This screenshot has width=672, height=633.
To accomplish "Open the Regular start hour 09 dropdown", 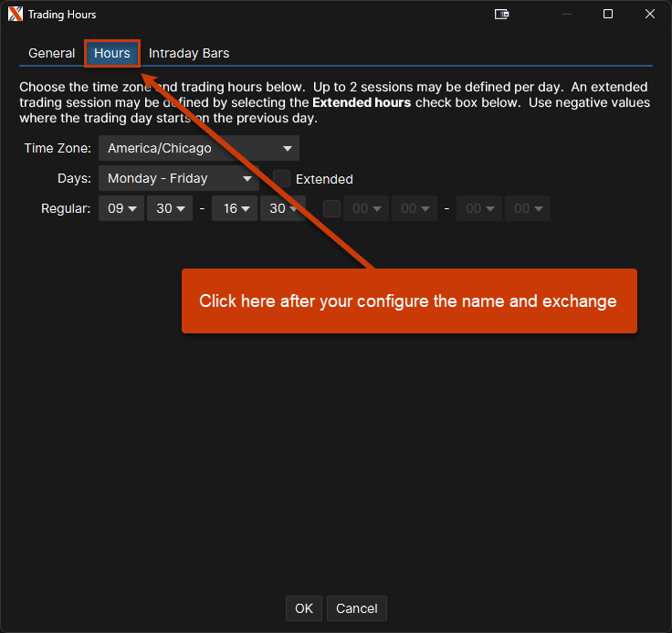I will (x=121, y=208).
